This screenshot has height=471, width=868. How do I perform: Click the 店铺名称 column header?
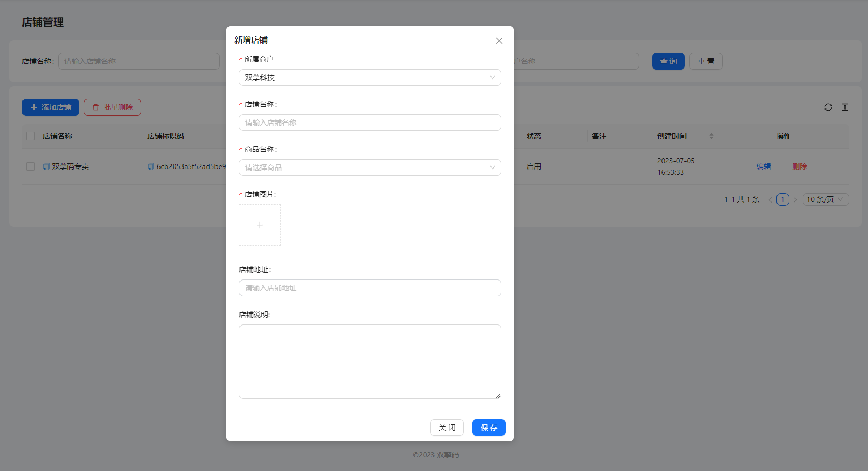58,136
